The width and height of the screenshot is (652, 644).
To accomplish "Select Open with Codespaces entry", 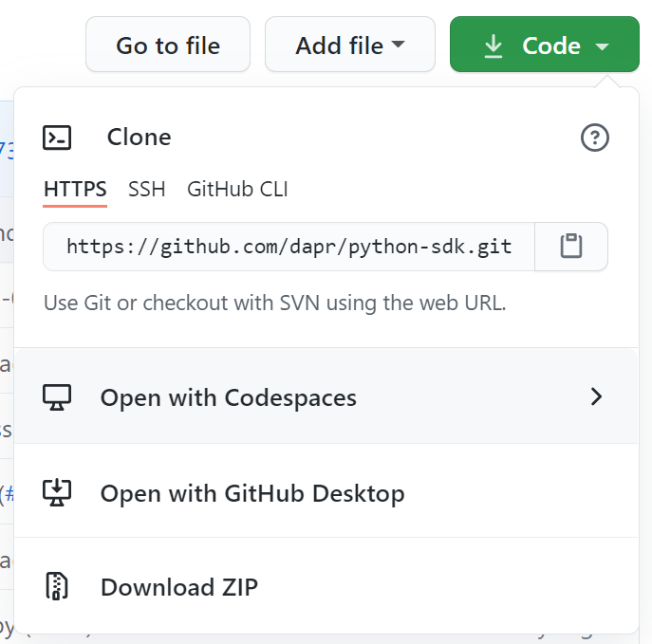I will point(229,396).
